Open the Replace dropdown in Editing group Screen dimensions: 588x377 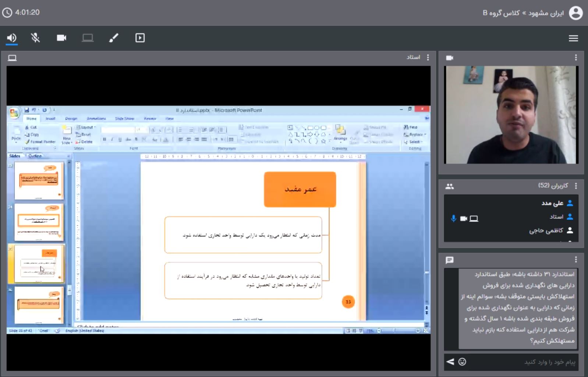[415, 134]
